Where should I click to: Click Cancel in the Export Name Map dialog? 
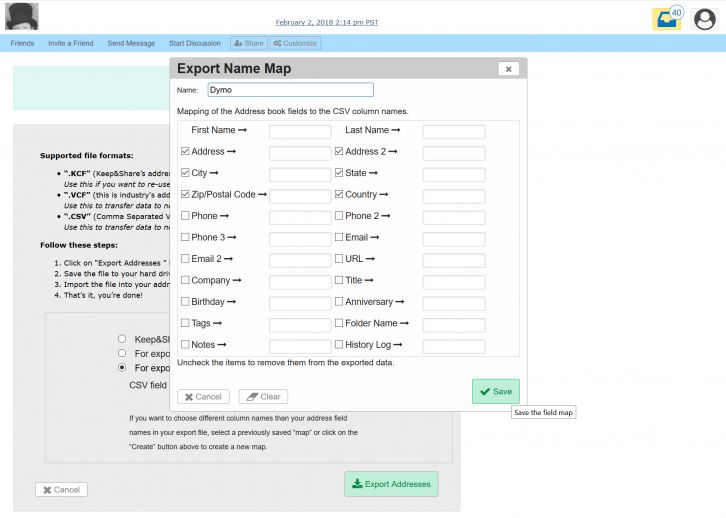[x=203, y=397]
